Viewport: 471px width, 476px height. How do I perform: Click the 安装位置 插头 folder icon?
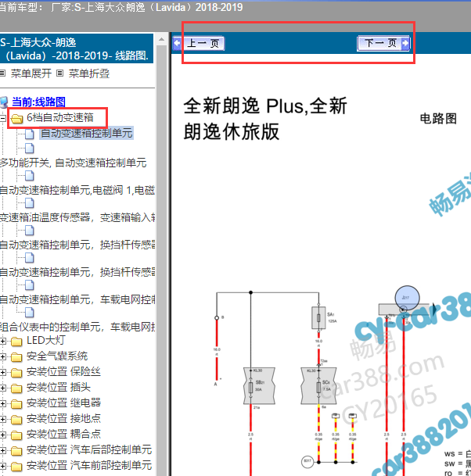pyautogui.click(x=16, y=388)
